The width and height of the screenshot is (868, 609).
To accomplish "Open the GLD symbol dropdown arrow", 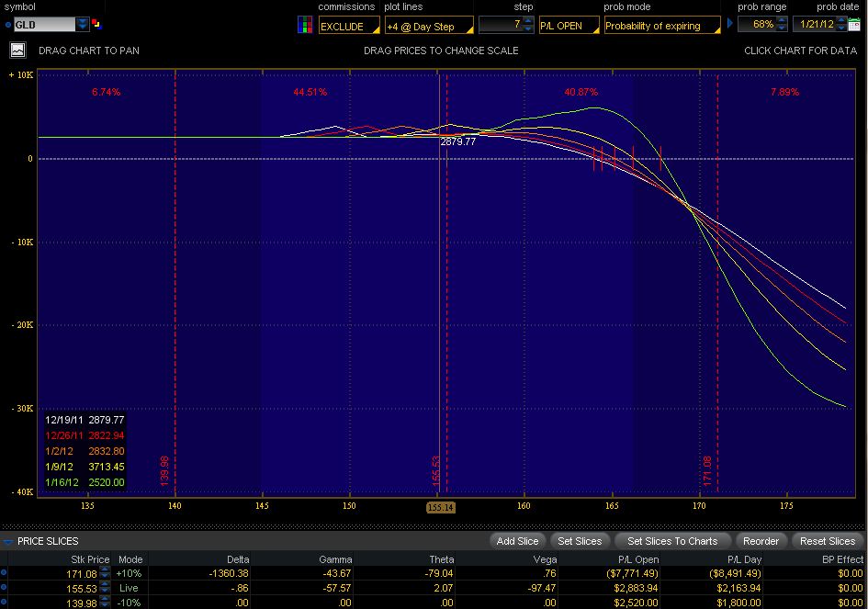I will (x=82, y=25).
